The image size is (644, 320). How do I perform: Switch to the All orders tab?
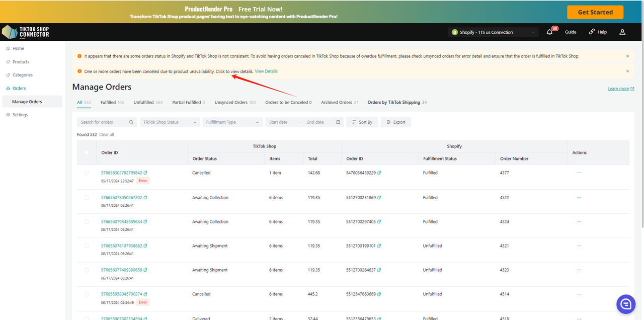tap(84, 102)
